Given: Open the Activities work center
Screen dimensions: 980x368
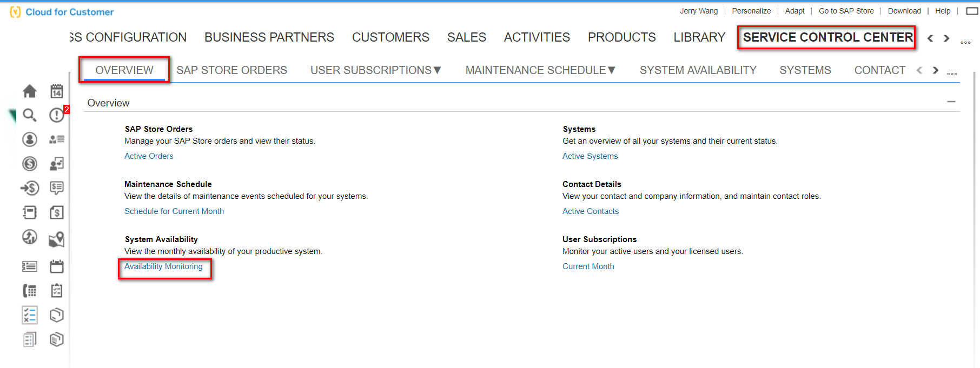Looking at the screenshot, I should click(x=537, y=37).
